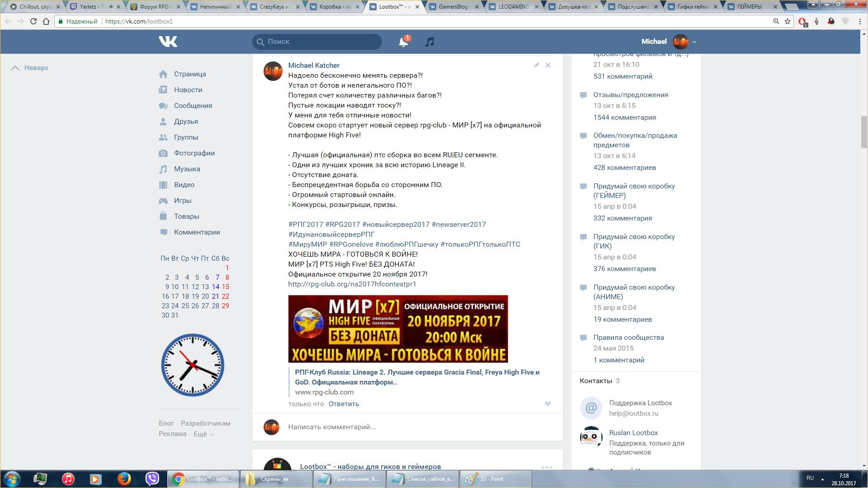Open Фотографии camera icon in sidebar
Screen dimensions: 868x488
[x=163, y=153]
